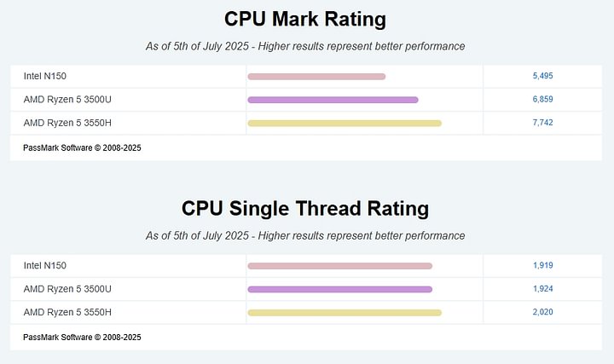The image size is (614, 364).
Task: Open AMD Ryzen 5 3500U in Single Thread chart
Action: coord(67,289)
